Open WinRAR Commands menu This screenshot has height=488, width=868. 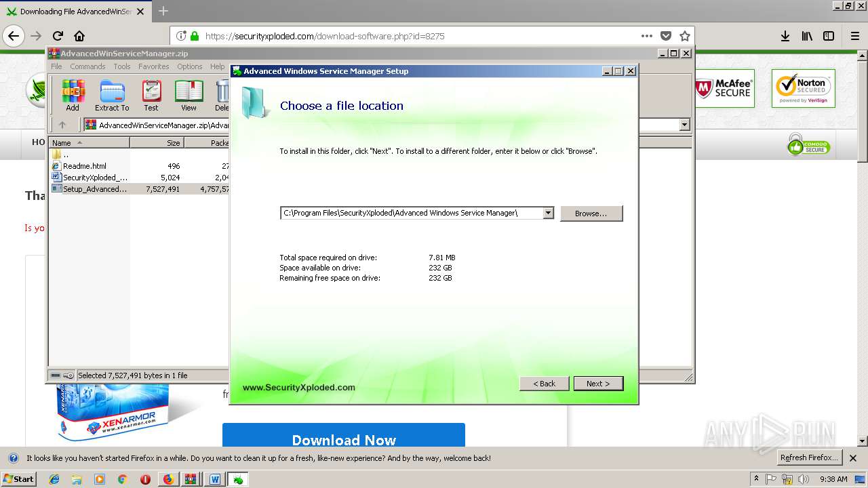point(87,66)
